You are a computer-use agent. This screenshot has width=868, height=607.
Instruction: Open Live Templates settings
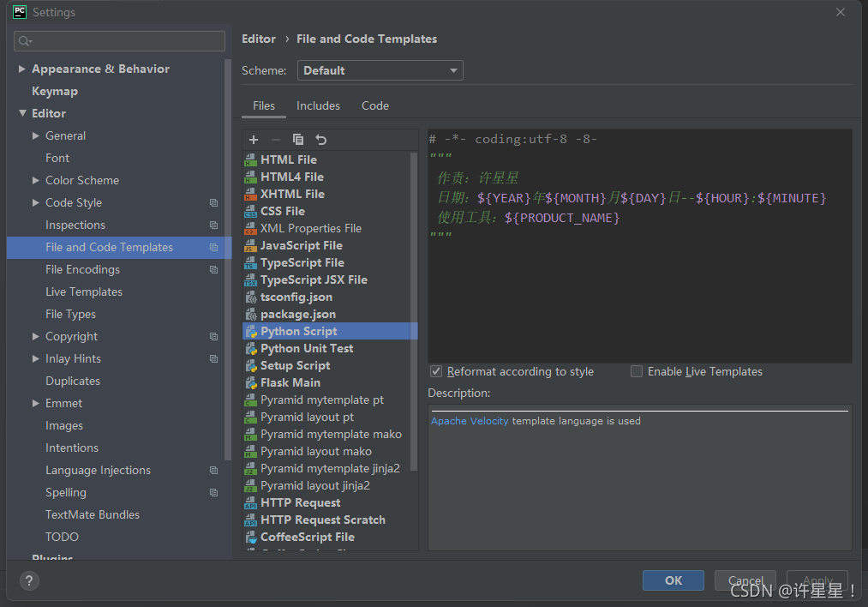[84, 291]
